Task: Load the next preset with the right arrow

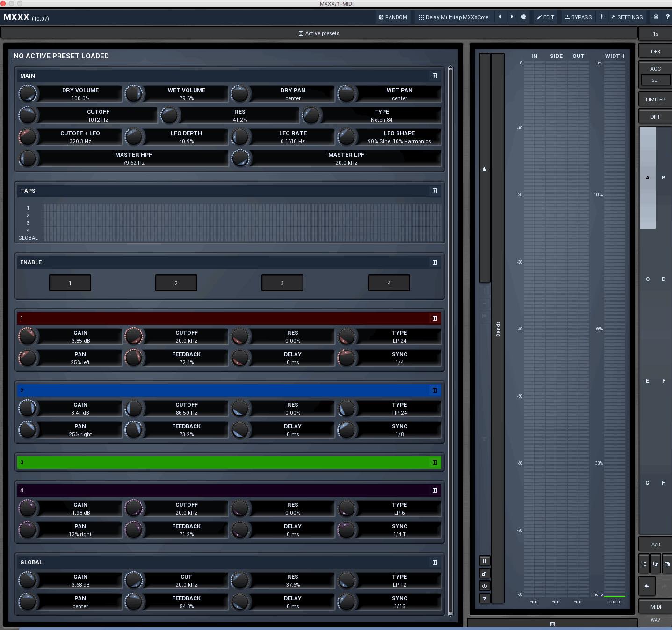Action: pos(512,17)
